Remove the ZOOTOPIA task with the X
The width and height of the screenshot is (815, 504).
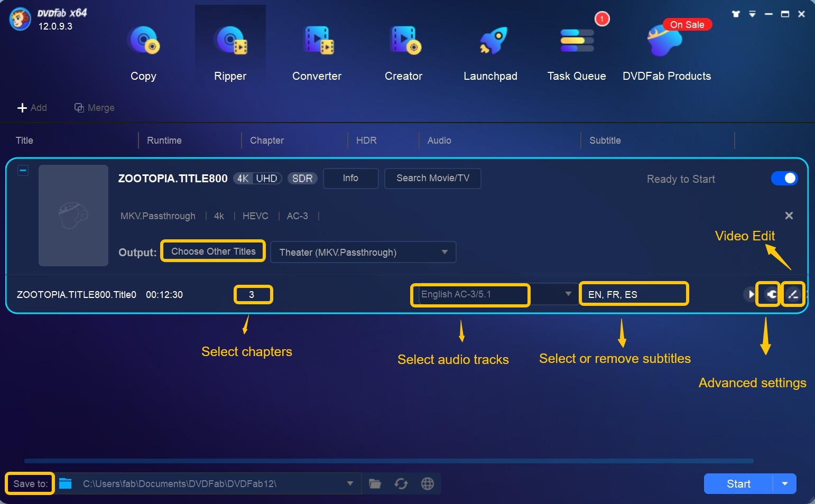[x=789, y=216]
